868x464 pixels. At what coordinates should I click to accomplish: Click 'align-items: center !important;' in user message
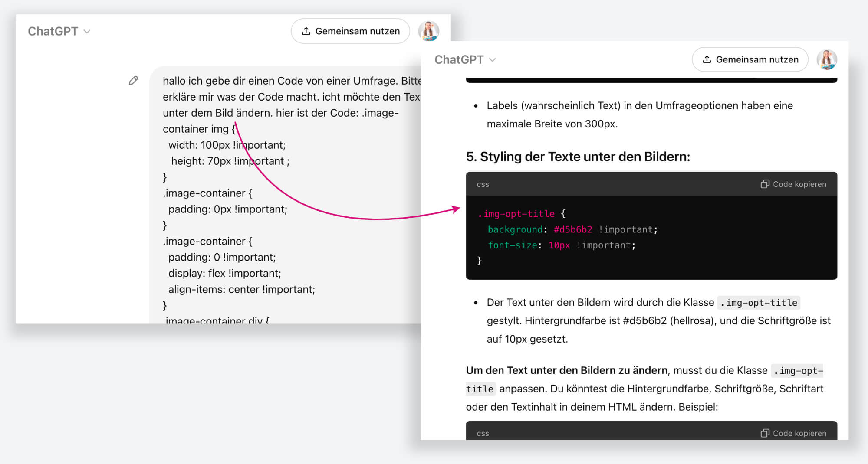click(x=242, y=289)
